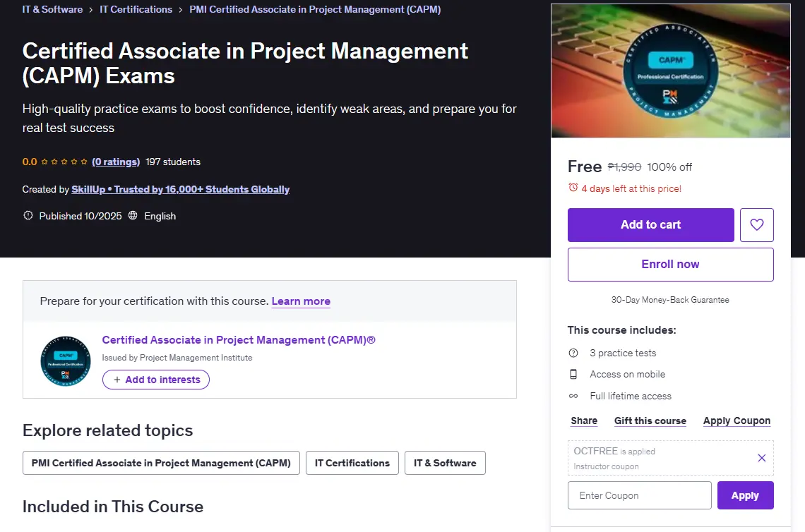Click the Apply Coupon link
Image resolution: width=805 pixels, height=532 pixels.
pos(737,421)
